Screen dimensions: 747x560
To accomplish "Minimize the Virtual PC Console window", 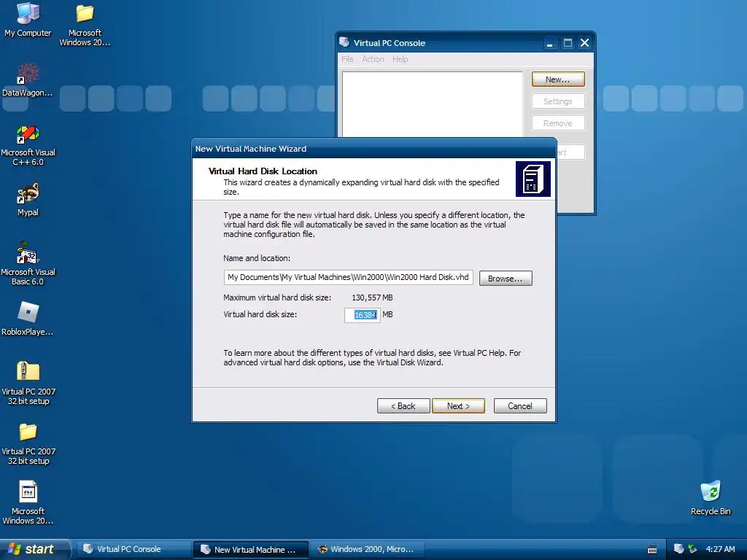I will point(550,43).
